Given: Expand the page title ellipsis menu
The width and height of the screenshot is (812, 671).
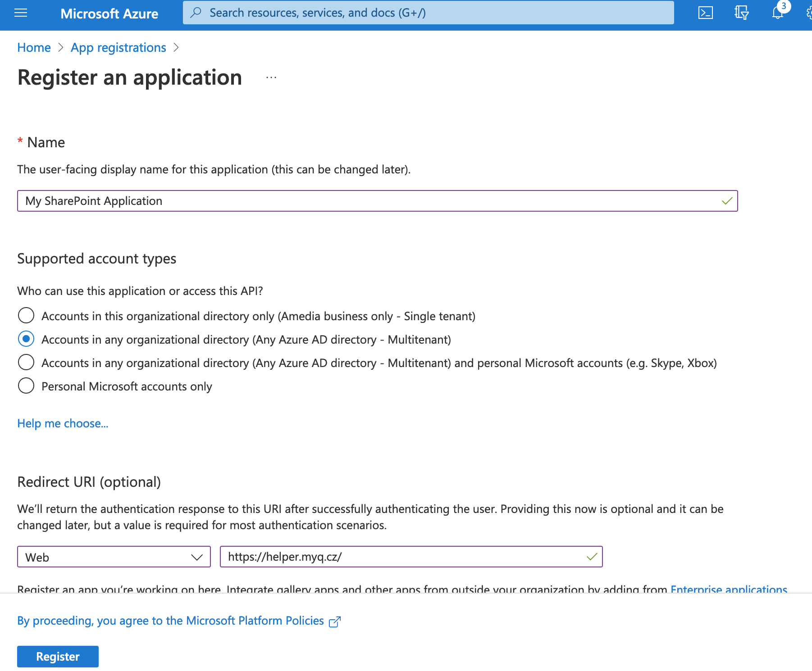Looking at the screenshot, I should (x=271, y=77).
